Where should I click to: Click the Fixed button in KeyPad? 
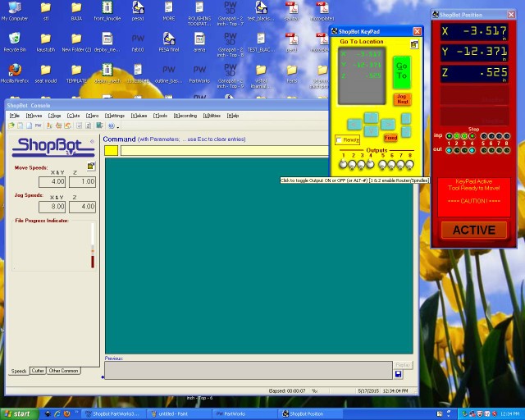390,138
